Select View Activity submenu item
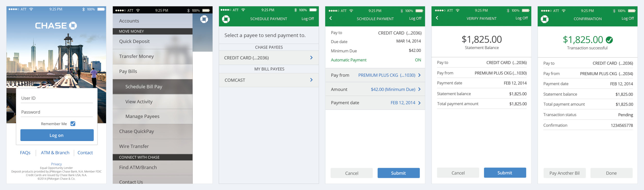Viewport: 644px width, 190px height. pyautogui.click(x=152, y=102)
